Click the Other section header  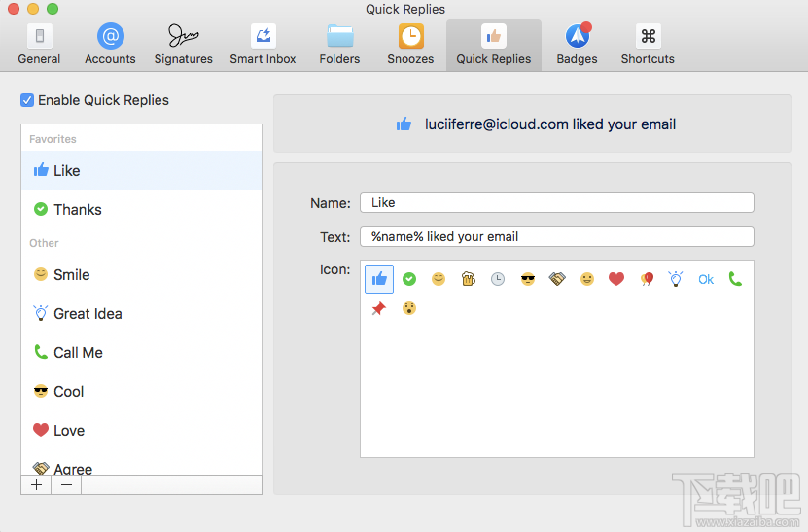click(44, 243)
